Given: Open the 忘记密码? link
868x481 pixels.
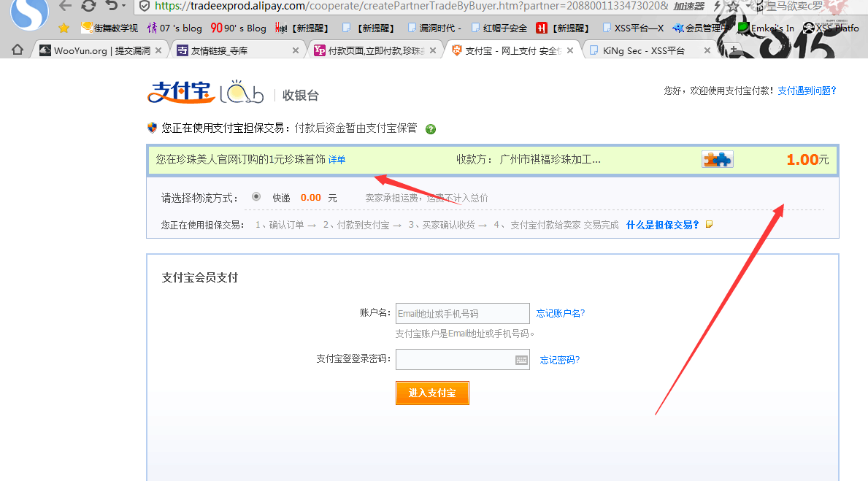Looking at the screenshot, I should 560,360.
